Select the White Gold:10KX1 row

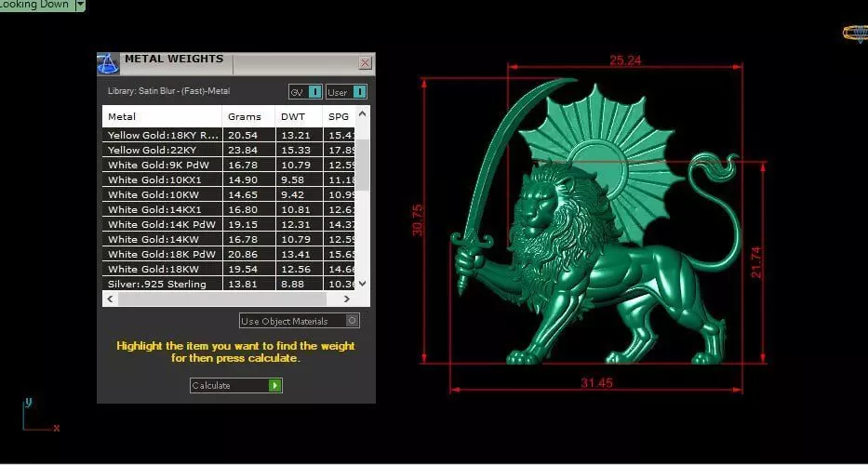point(229,179)
